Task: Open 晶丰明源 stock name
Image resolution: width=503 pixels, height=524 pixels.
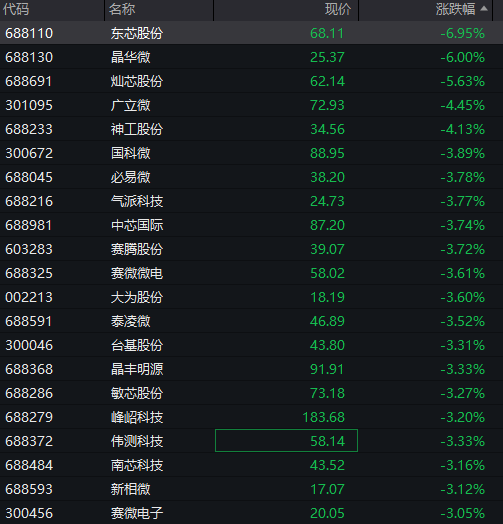Action: [137, 369]
